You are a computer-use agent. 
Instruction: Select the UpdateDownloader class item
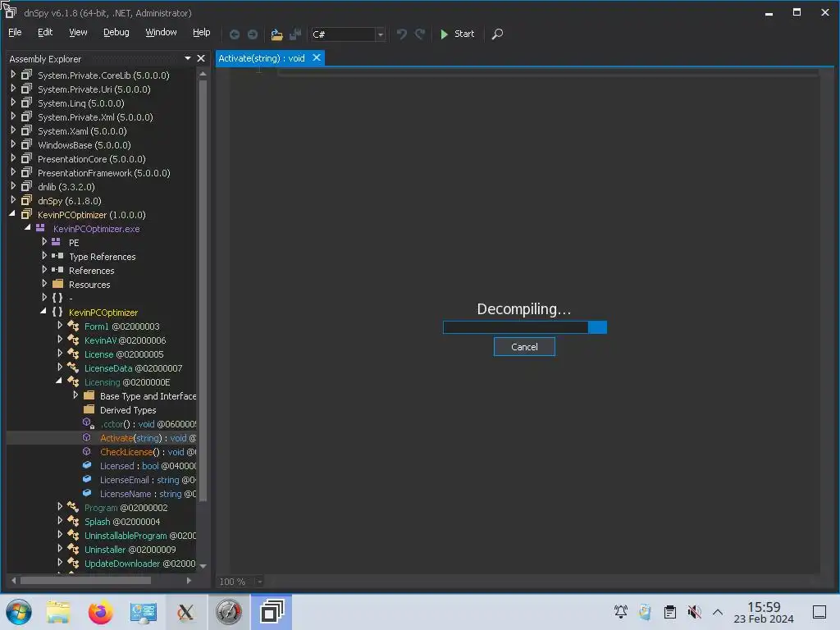coord(139,563)
